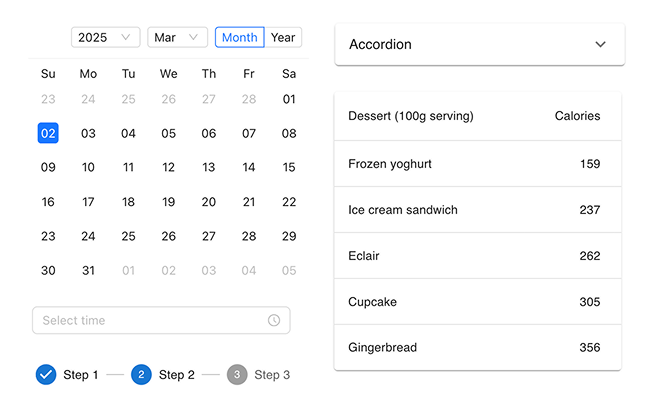Screen dimensions: 660x420
Task: Switch calendar to Year view
Action: [283, 37]
